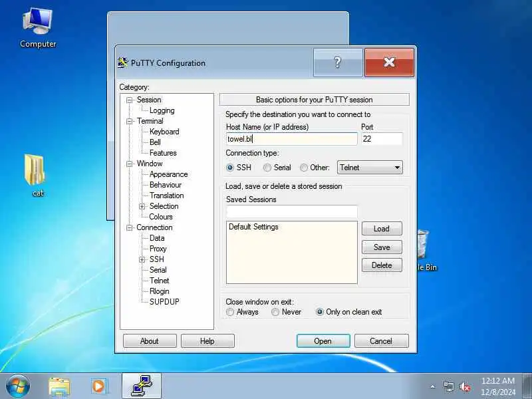Viewport: 532px width, 399px height.
Task: Click the muted volume tray icon
Action: click(464, 386)
